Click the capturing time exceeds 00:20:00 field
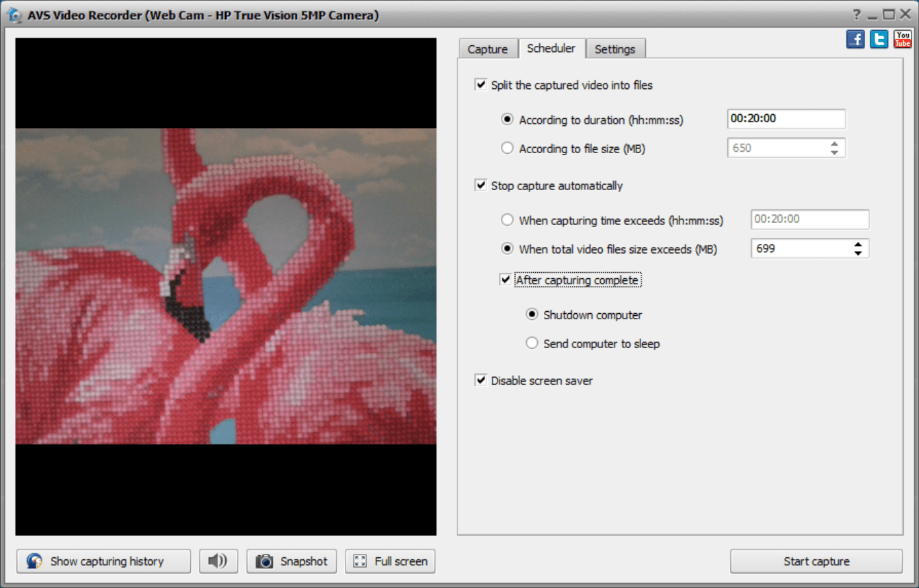Screen dimensions: 919x588 [x=810, y=219]
